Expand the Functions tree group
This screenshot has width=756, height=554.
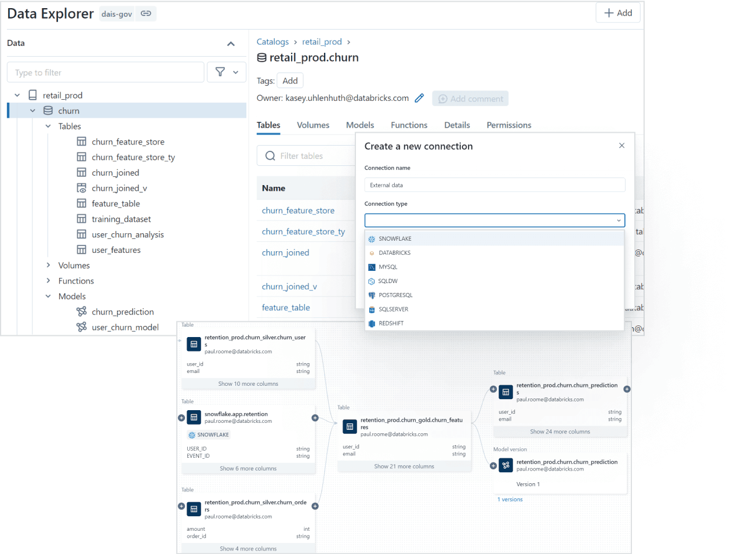(48, 281)
